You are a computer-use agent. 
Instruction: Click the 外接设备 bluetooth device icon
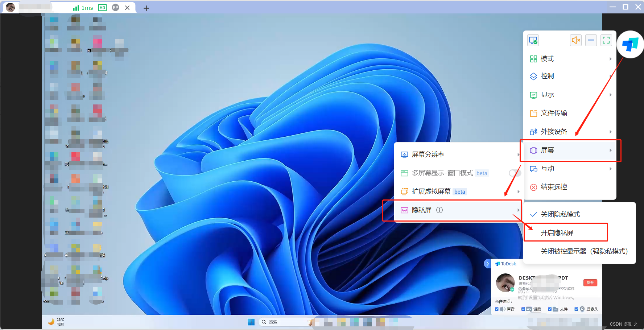[533, 132]
